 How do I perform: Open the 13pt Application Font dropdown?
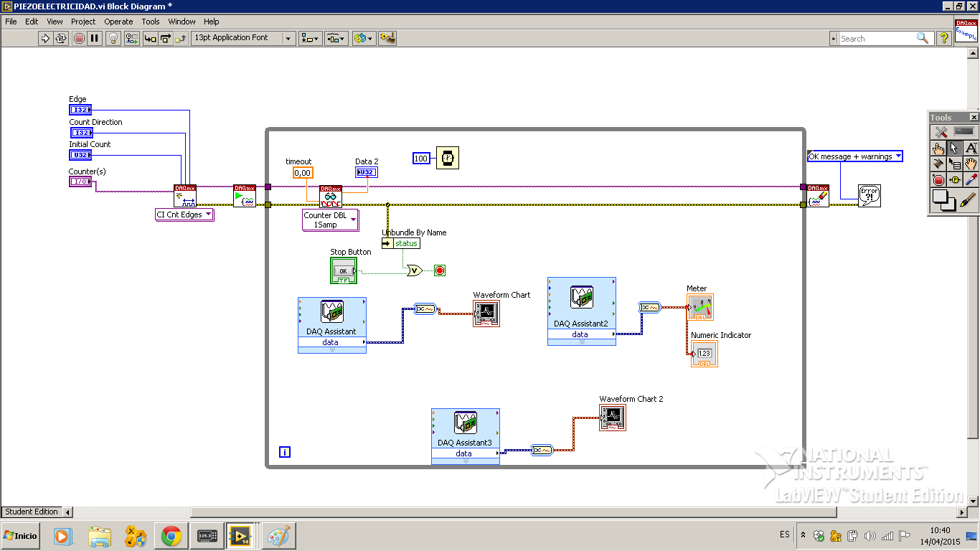pyautogui.click(x=242, y=38)
